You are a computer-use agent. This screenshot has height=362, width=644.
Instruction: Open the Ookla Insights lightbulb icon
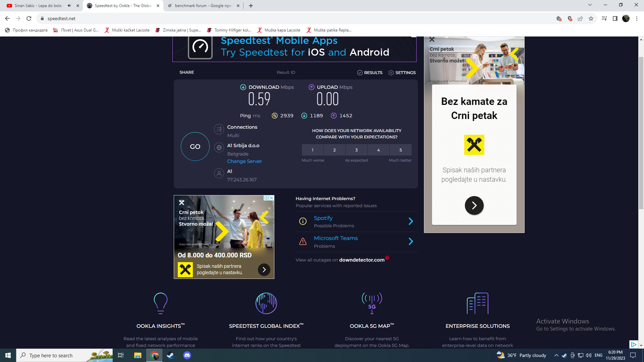[x=161, y=303]
